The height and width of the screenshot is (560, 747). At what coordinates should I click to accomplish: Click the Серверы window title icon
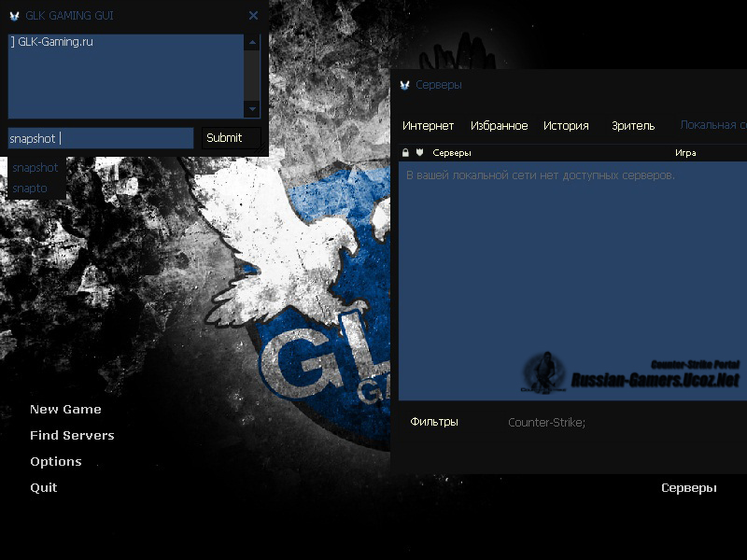pos(405,85)
